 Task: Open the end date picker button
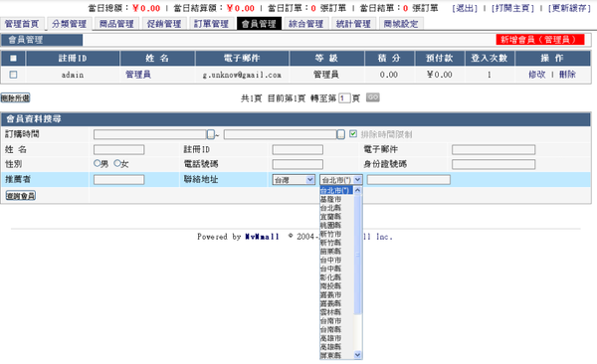(x=340, y=134)
